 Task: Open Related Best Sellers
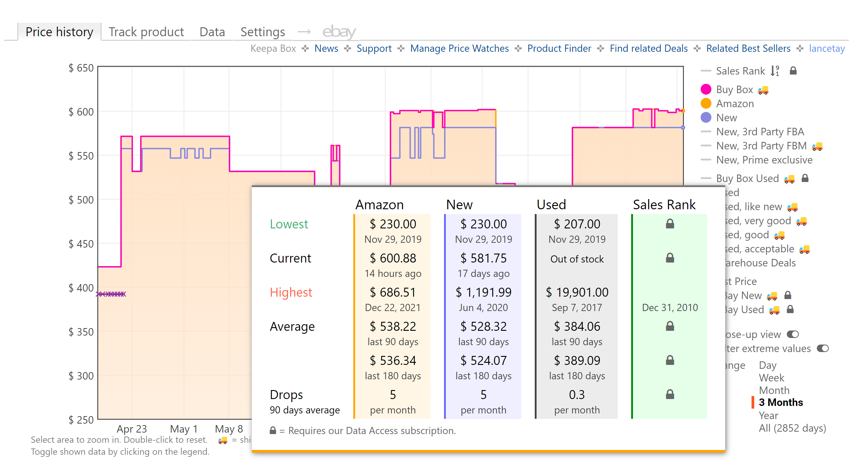coord(748,48)
